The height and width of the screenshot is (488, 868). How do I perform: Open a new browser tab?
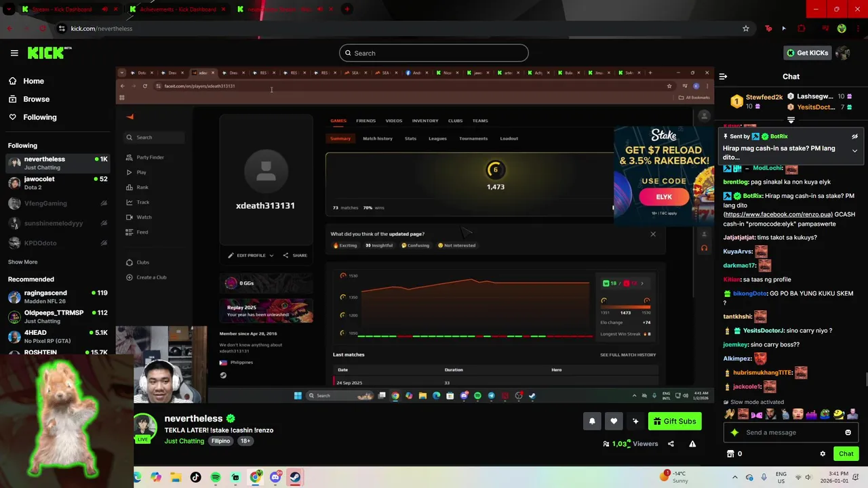[x=347, y=9]
